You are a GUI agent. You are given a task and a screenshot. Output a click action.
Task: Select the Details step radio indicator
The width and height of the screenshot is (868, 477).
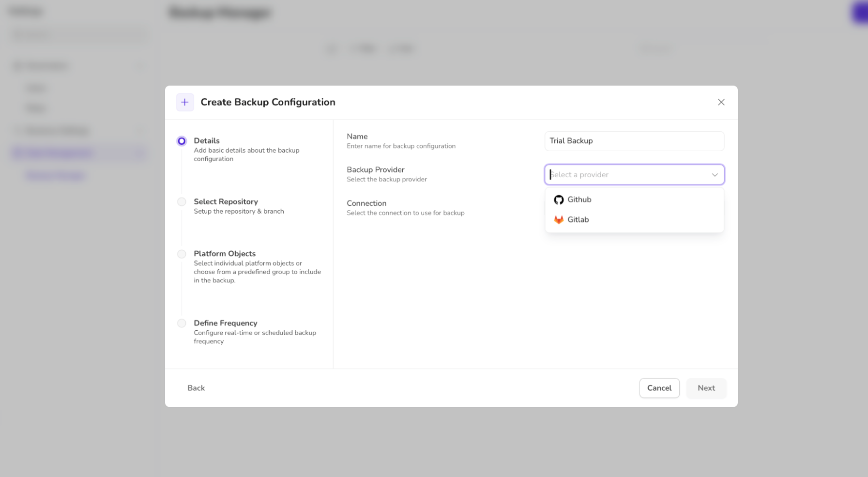(182, 141)
